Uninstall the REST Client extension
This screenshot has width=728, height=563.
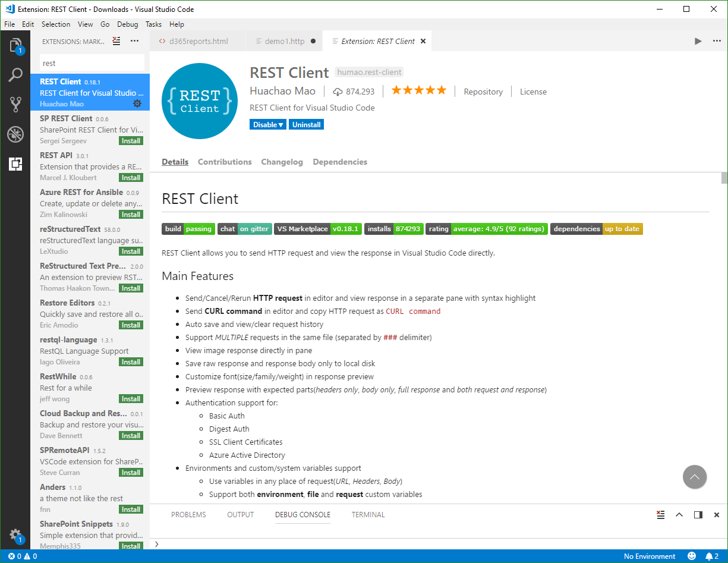[306, 125]
